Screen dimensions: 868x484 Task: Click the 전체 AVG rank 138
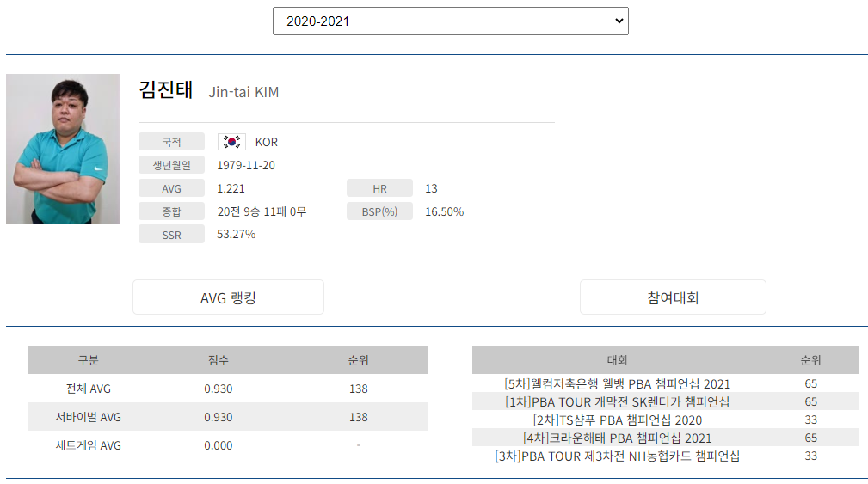[358, 389]
